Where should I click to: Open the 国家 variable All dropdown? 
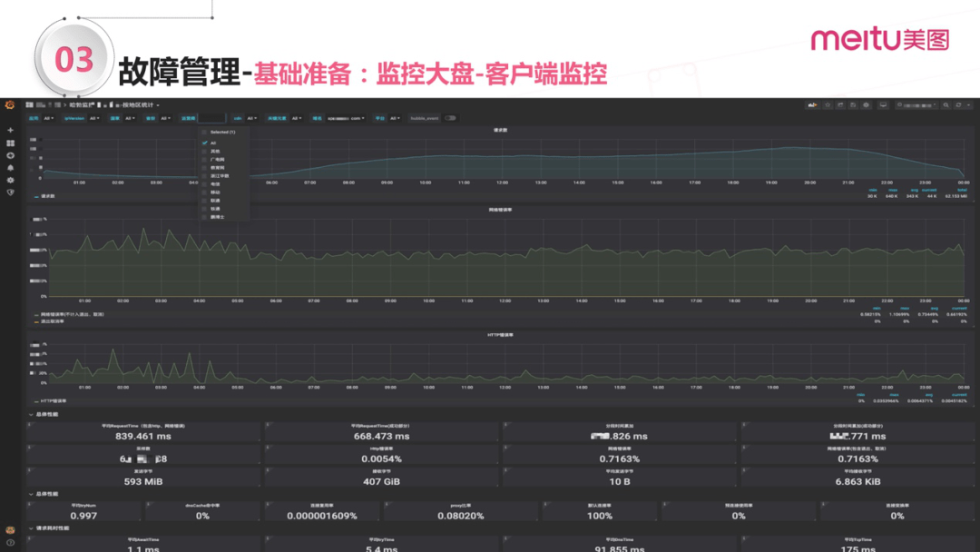pos(130,118)
